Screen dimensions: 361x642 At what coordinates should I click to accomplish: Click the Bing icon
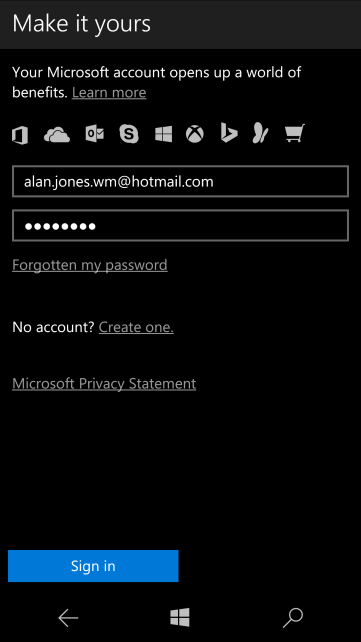click(229, 133)
